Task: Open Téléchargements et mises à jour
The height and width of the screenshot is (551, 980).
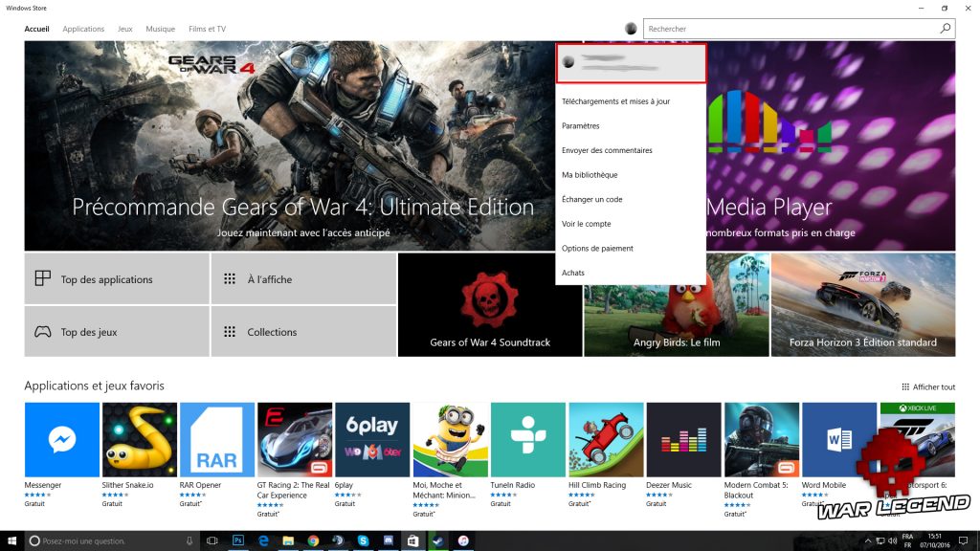Action: click(615, 101)
